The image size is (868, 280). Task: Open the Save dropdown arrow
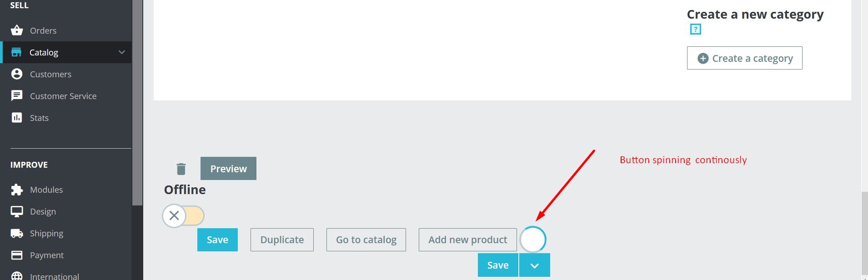click(534, 265)
